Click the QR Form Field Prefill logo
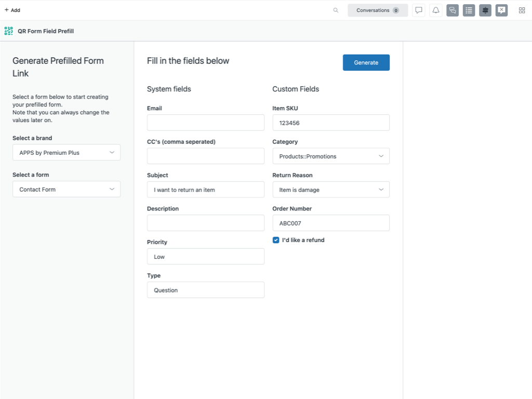Image resolution: width=532 pixels, height=399 pixels. (8, 31)
